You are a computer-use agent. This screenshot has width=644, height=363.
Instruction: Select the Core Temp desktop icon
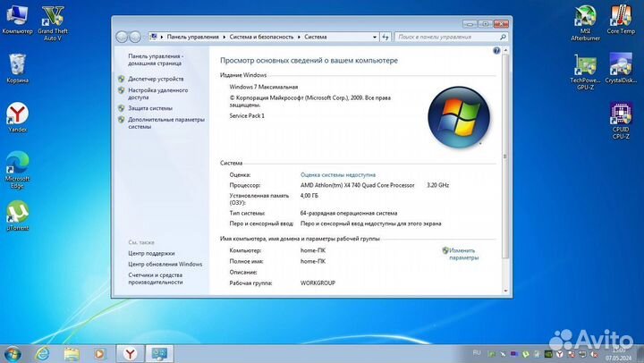[621, 20]
